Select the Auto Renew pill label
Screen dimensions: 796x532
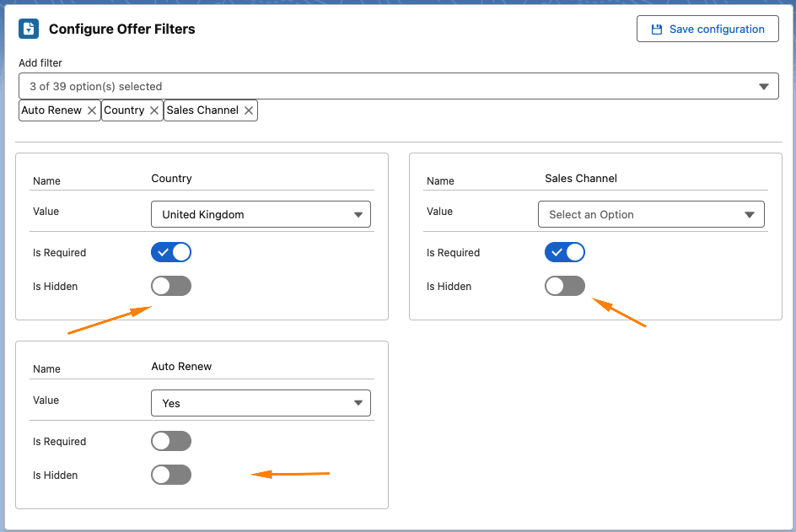point(51,110)
